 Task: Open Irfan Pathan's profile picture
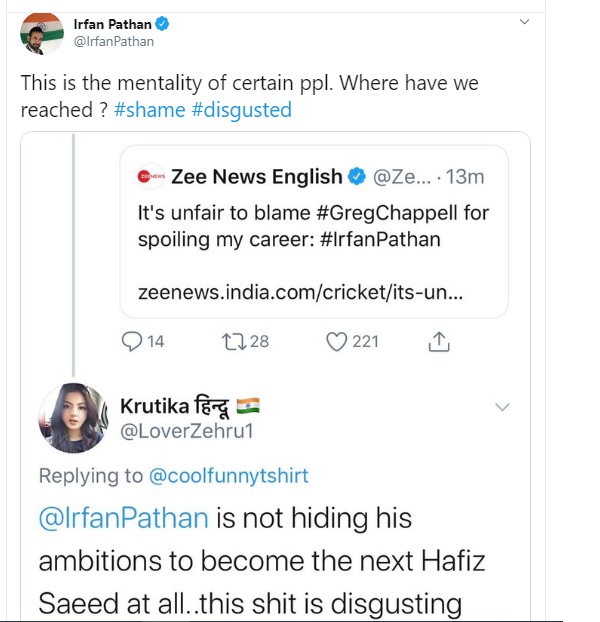pos(42,33)
